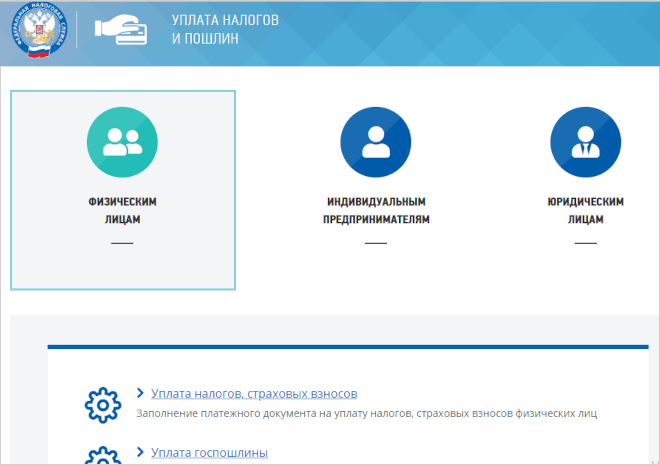The width and height of the screenshot is (660, 465).
Task: Click the green two-person Физическим лицам icon
Action: tap(122, 142)
